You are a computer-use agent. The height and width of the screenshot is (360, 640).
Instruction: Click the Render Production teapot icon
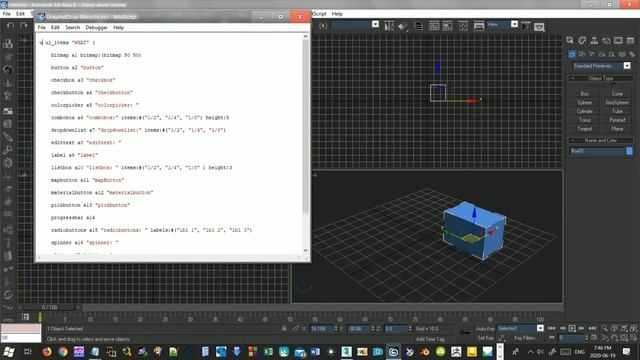[x=539, y=27]
